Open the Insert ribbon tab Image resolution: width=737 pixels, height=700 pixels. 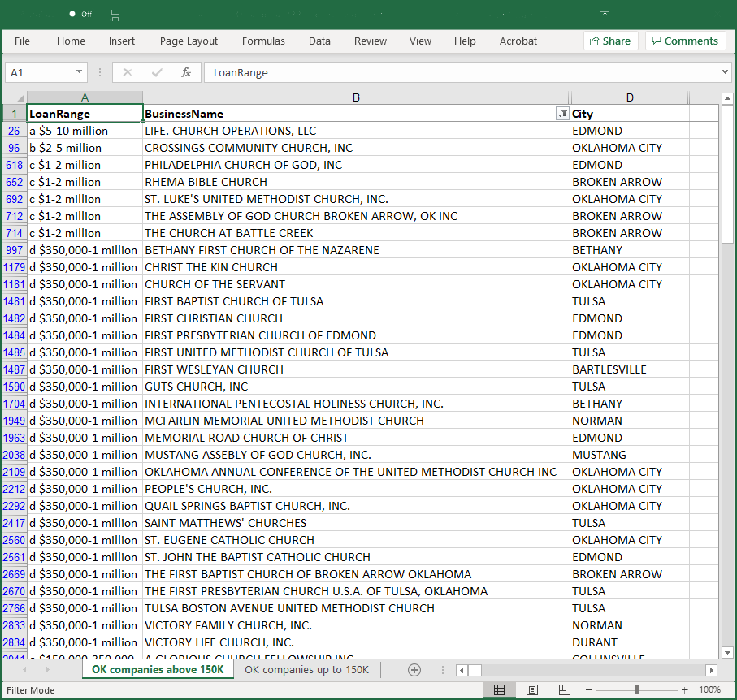[122, 41]
